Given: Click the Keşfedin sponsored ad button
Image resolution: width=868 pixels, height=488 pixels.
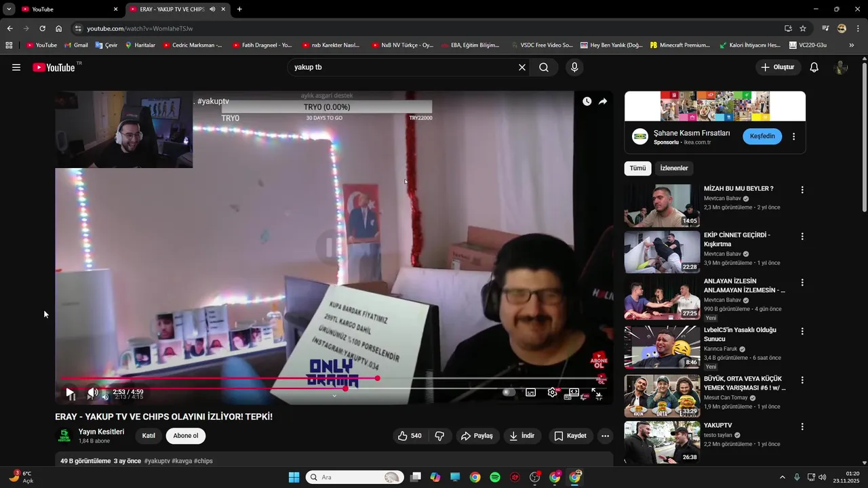Looking at the screenshot, I should click(762, 136).
